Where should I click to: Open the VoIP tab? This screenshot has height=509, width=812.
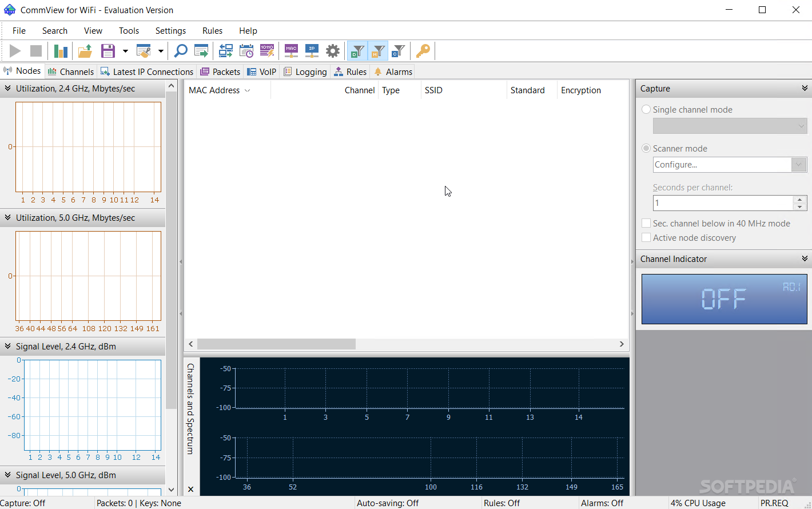pyautogui.click(x=261, y=71)
